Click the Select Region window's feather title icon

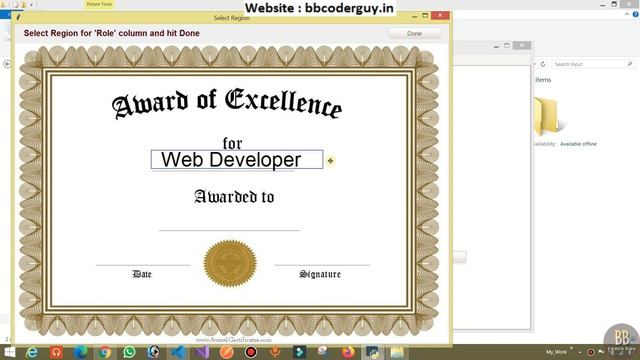click(18, 17)
